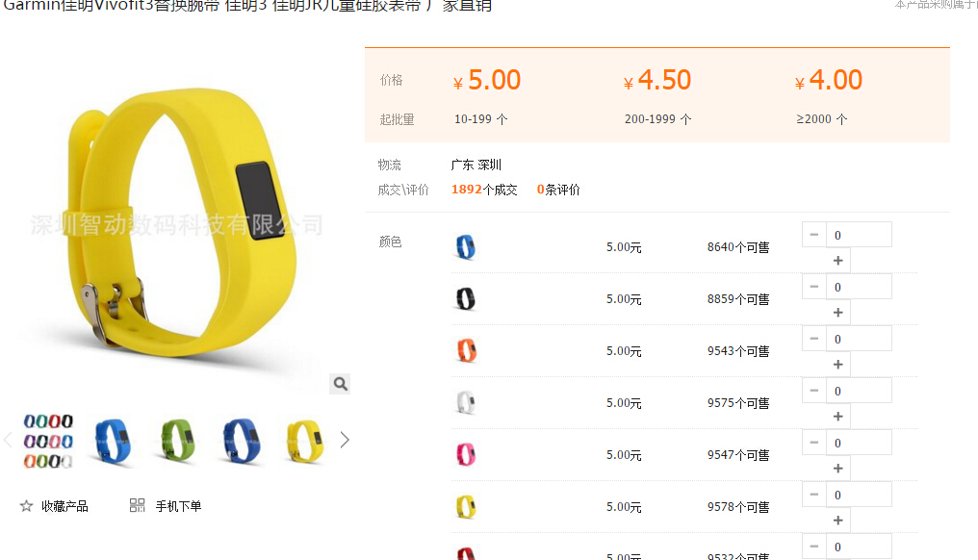Choose the orange wristband color icon
The height and width of the screenshot is (560, 978).
(x=466, y=350)
